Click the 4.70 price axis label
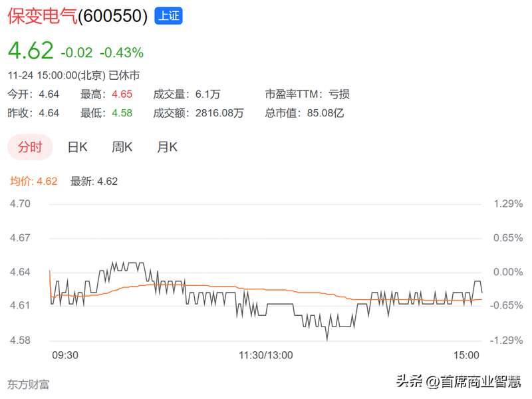Viewport: 532px width, 399px height. [20, 203]
